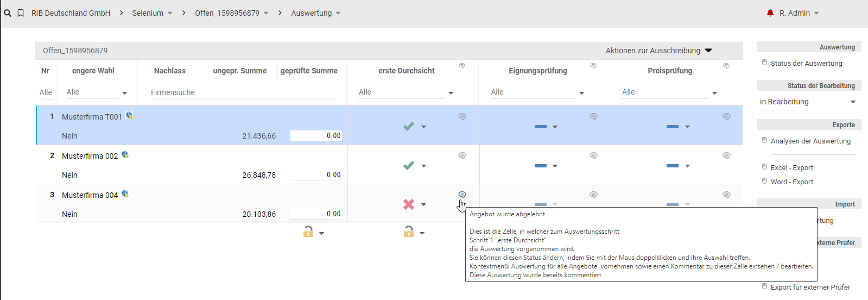Click the red X status for Musterfirma 004
Image resolution: width=868 pixels, height=300 pixels.
(x=409, y=204)
